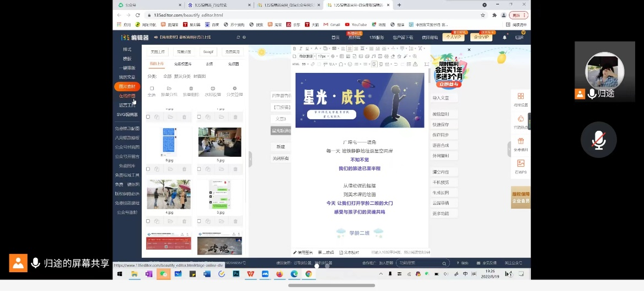Open 功能设置 in right sidebar
Image resolution: width=644 pixels, height=291 pixels.
(x=520, y=99)
